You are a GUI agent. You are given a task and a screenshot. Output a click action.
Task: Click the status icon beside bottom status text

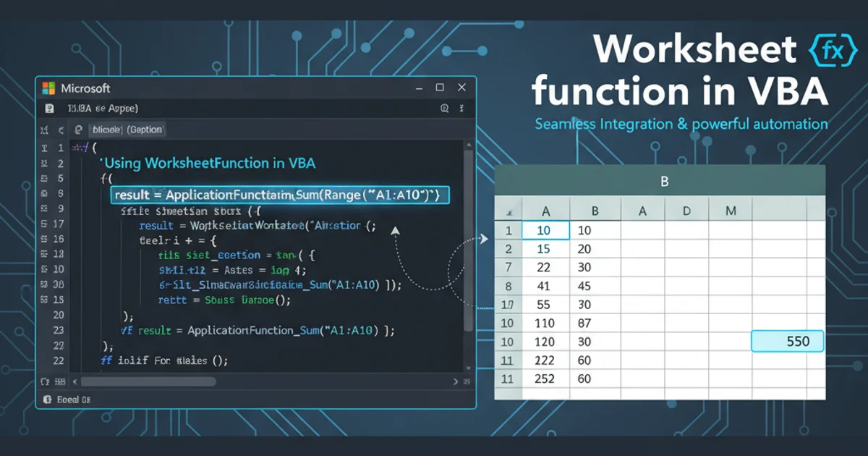coord(47,400)
